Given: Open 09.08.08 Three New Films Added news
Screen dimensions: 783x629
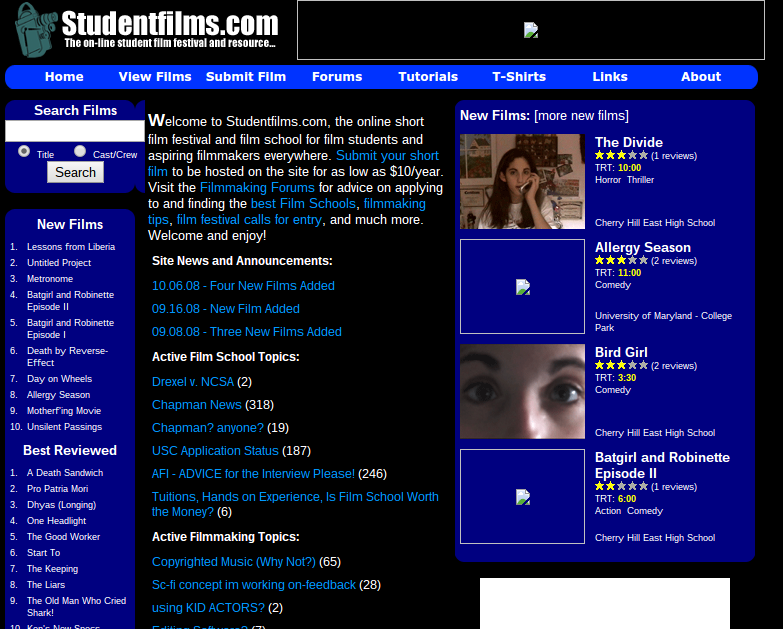Looking at the screenshot, I should 247,332.
